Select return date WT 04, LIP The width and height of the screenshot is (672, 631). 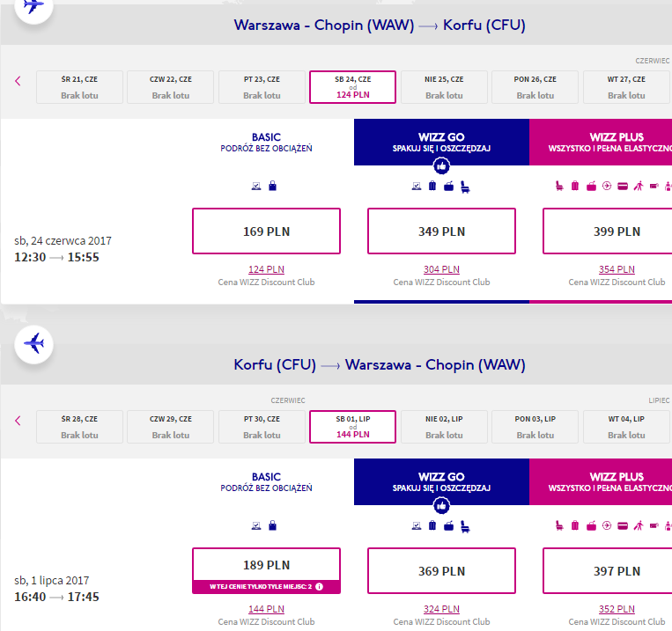pos(626,427)
